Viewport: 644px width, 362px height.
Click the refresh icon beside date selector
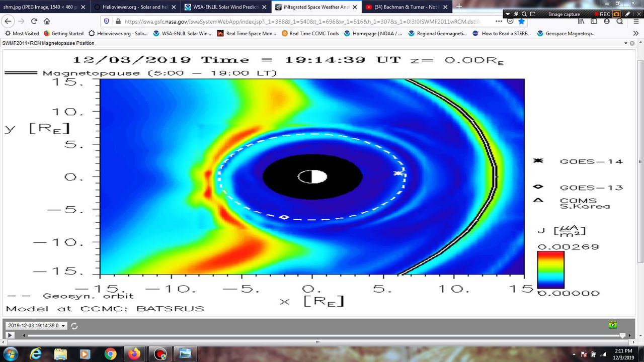74,326
